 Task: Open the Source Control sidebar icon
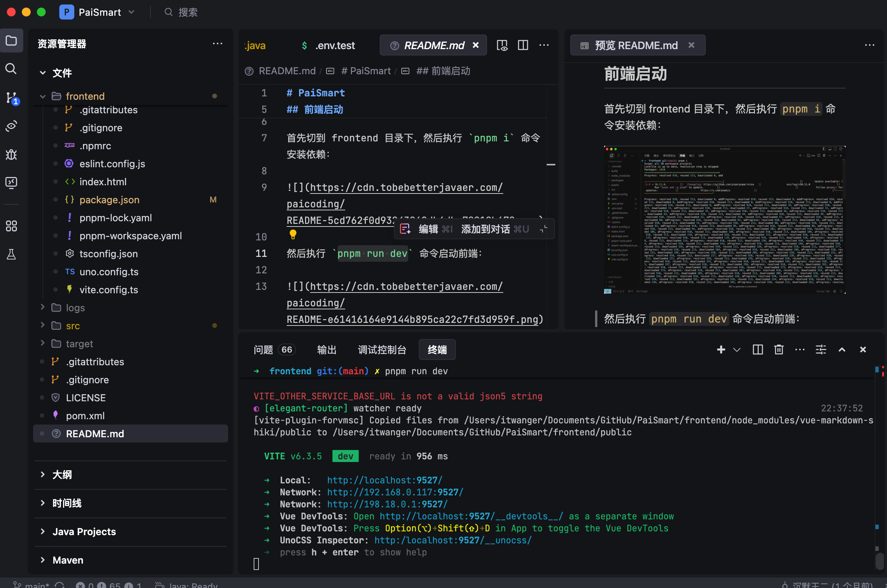[x=11, y=97]
